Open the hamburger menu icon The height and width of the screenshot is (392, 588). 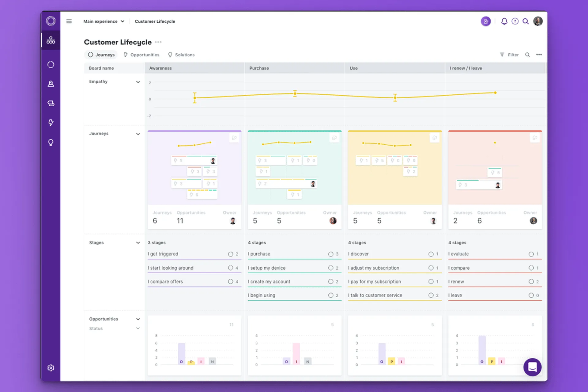(69, 21)
